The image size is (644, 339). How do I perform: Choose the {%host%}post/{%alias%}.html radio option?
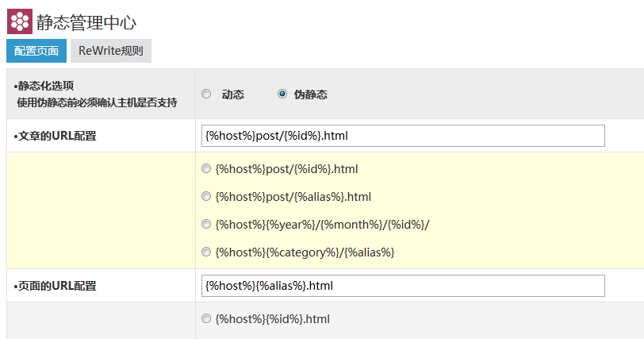click(207, 196)
